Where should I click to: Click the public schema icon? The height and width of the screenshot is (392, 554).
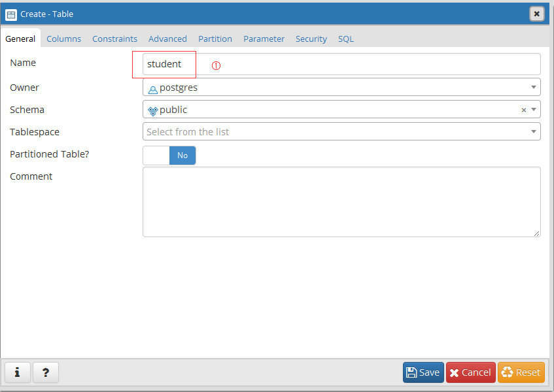coord(152,112)
